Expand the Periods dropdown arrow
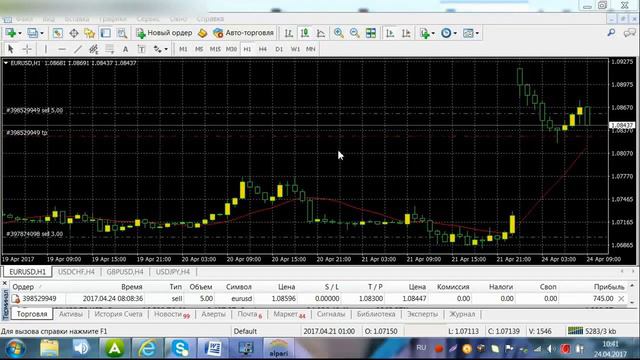640x360 pixels. pos(455,33)
